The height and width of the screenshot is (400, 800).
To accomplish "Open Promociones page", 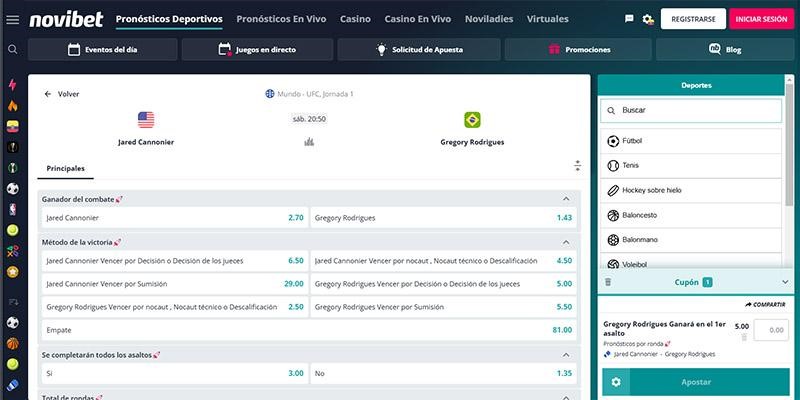I will coord(578,49).
